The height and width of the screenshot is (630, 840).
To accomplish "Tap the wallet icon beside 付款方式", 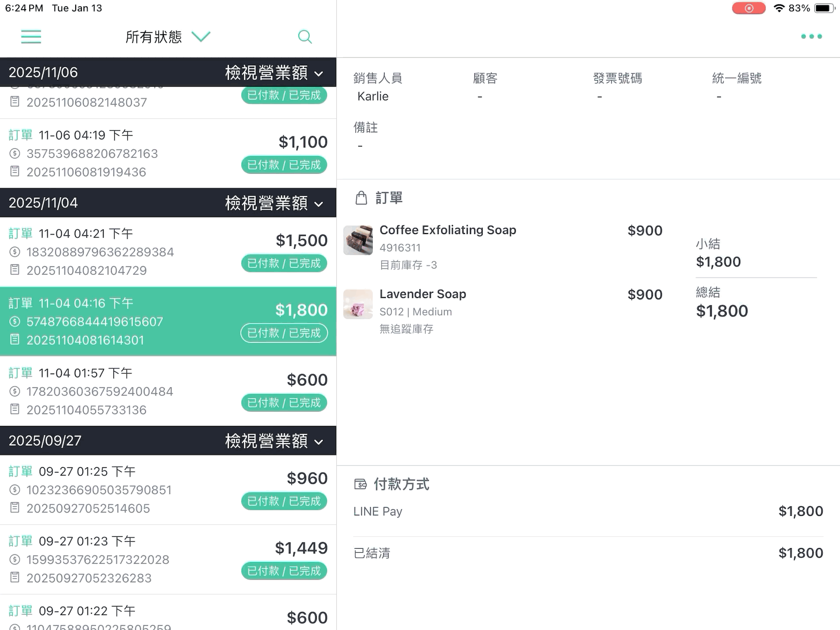I will tap(360, 484).
